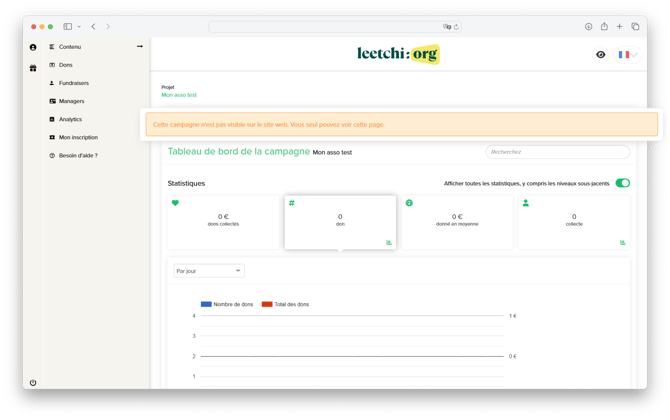Screen dimensions: 670x420
Task: Click the gift icon in the left rail
Action: pos(33,68)
